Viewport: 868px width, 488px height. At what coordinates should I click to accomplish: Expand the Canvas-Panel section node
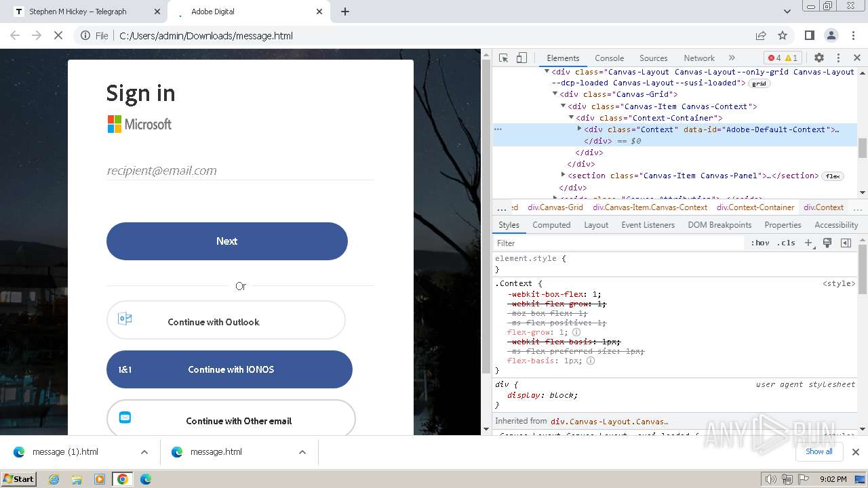(x=563, y=175)
